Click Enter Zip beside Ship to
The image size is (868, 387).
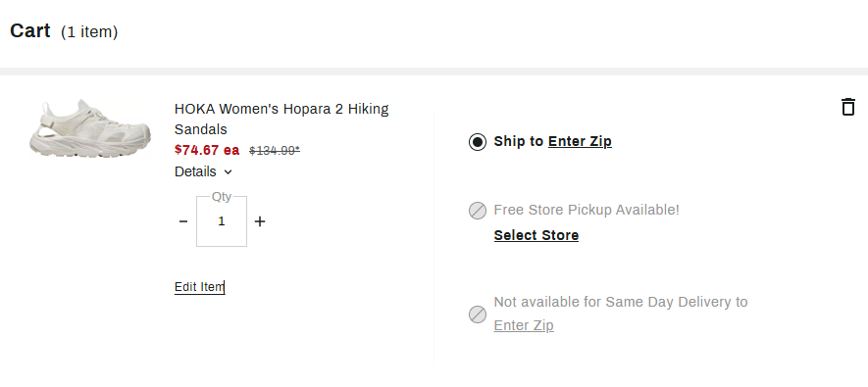580,141
